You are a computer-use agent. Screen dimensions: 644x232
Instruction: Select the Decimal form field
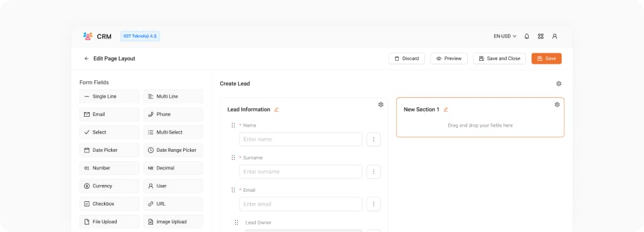pos(173,168)
